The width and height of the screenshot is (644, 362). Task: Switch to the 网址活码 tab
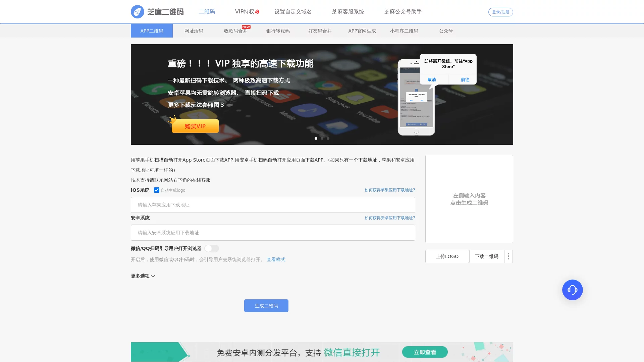[194, 31]
